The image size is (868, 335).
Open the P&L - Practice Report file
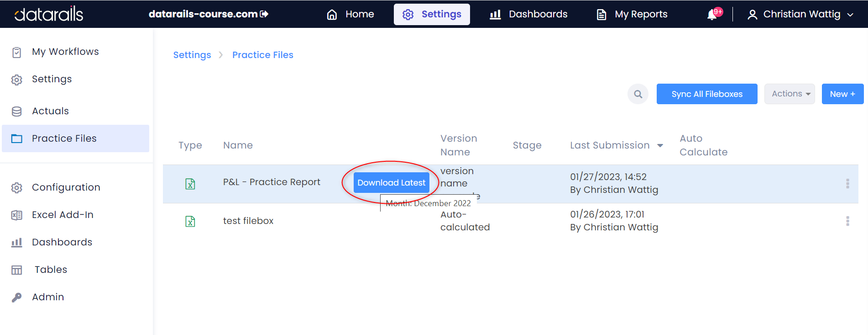(272, 182)
